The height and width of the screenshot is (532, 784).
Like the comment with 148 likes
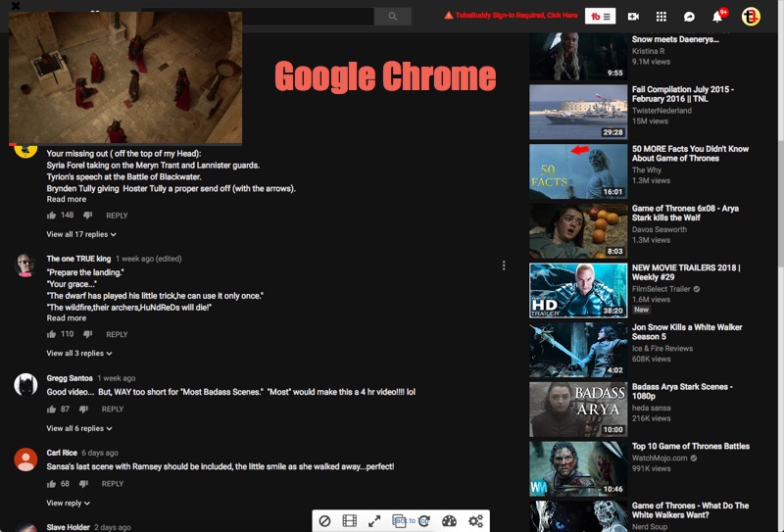coord(51,216)
